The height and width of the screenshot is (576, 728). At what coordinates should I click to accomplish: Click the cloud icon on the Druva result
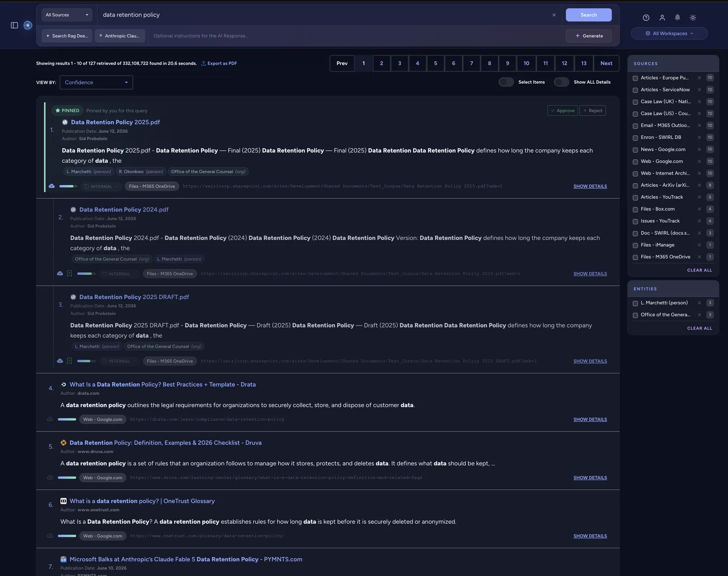click(x=50, y=477)
